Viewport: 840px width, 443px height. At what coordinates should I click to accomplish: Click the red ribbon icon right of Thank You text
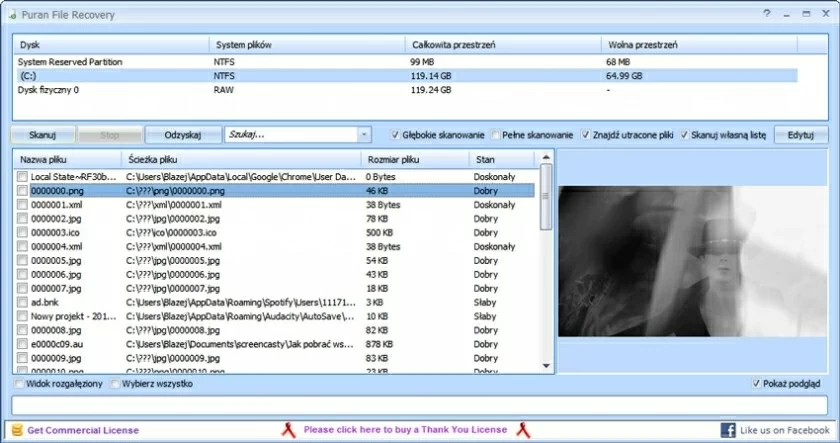(x=523, y=430)
